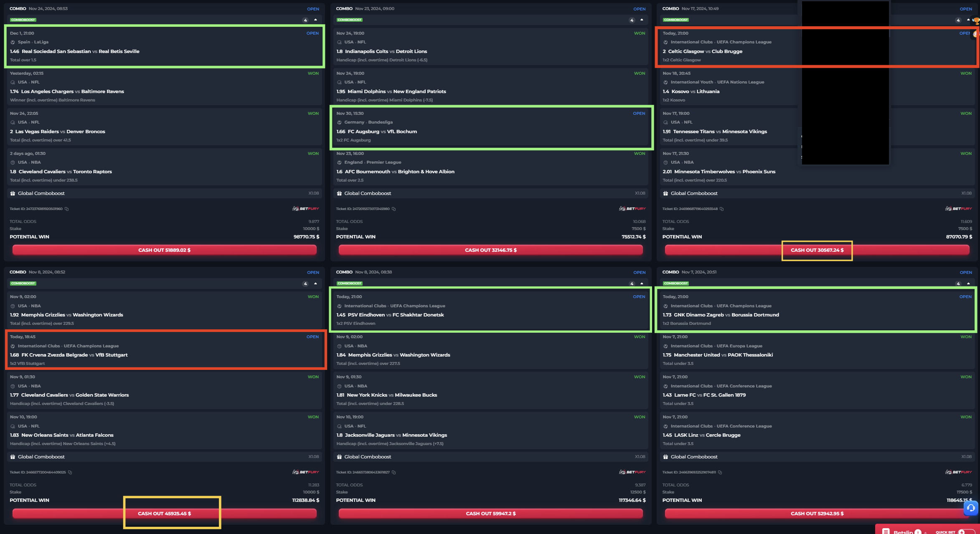Toggle the Quick Bet switch

click(x=967, y=532)
